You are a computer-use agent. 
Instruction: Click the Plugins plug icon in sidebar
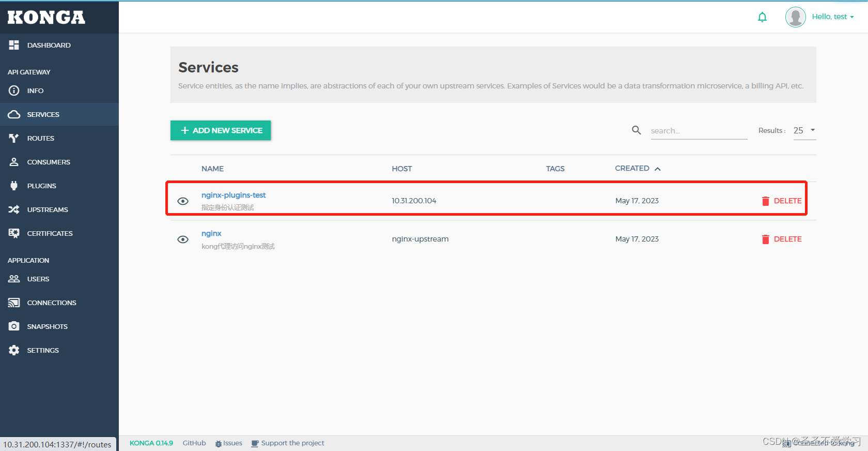point(14,186)
